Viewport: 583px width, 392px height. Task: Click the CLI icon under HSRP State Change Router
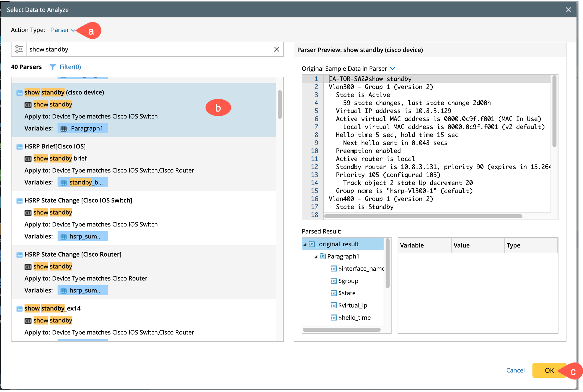click(x=28, y=267)
